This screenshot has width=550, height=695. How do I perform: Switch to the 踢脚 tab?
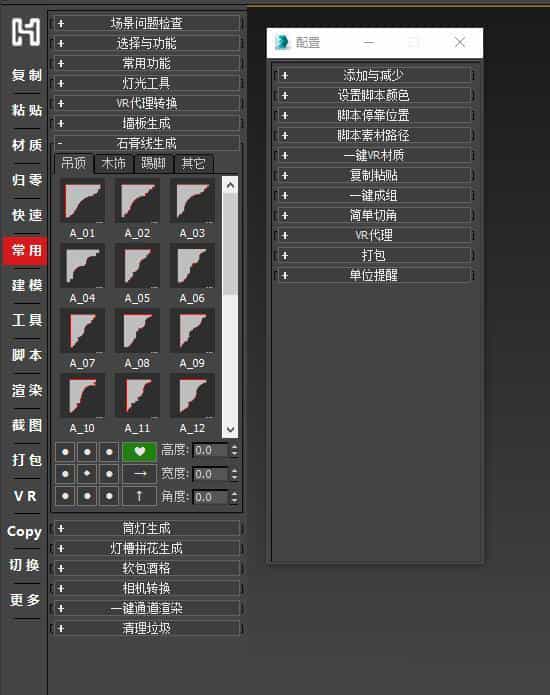(x=153, y=164)
